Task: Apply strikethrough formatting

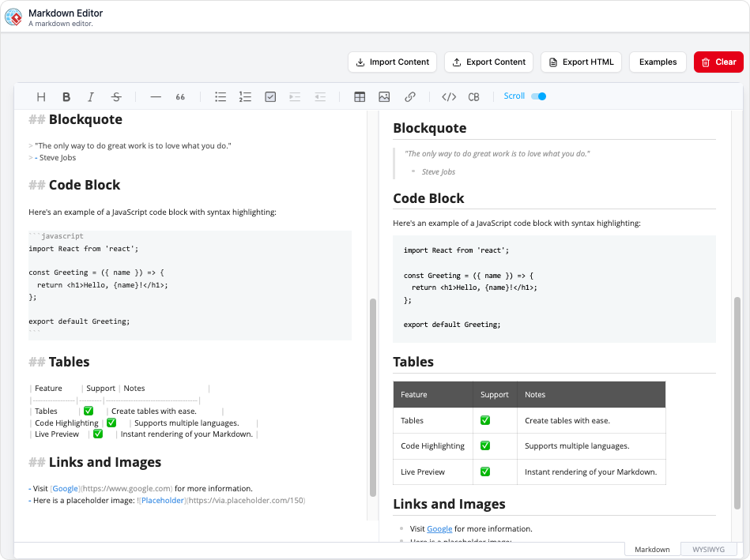Action: coord(116,97)
